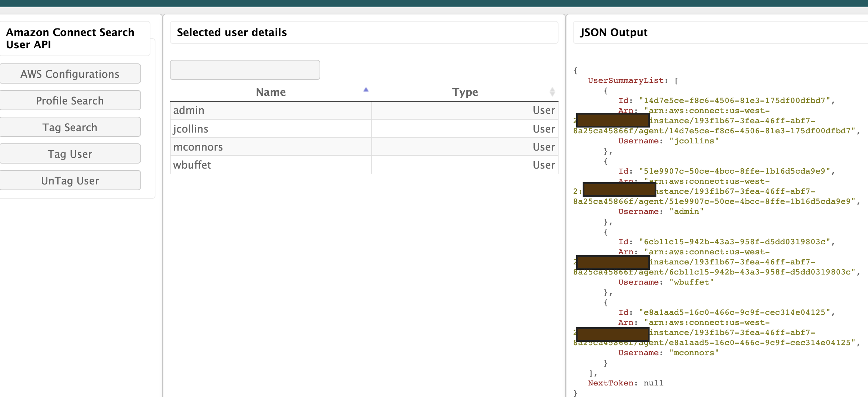
Task: Click the Username "admin" value in JSON
Action: click(686, 211)
